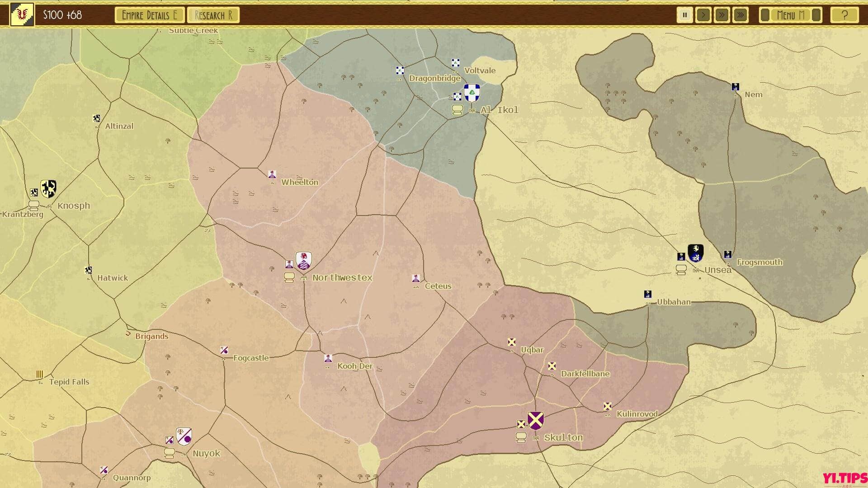Click the Tepid Falls striped flag
Viewport: 868px width, 488px height.
(x=40, y=374)
